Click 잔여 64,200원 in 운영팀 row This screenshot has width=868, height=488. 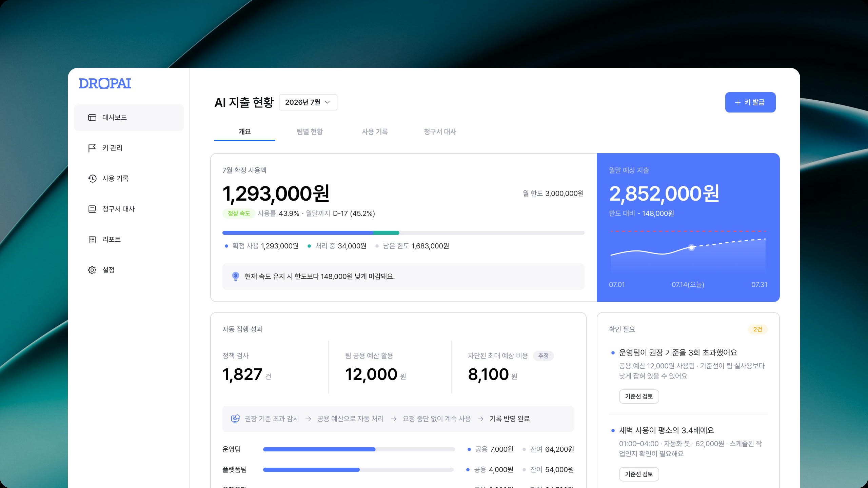point(548,449)
